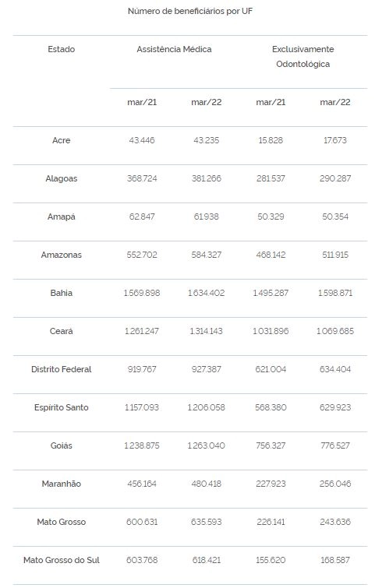Click Acre odontológica value 17.673
Screen dimensions: 375x588
coord(335,140)
